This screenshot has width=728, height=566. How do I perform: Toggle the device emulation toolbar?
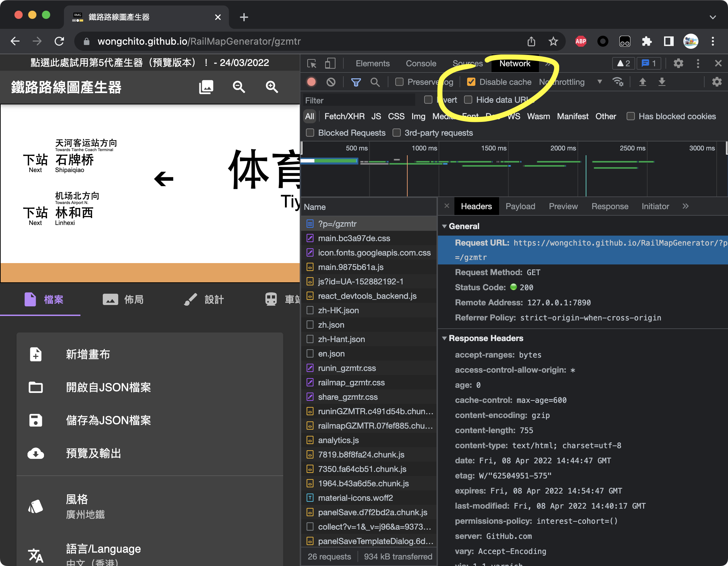330,63
